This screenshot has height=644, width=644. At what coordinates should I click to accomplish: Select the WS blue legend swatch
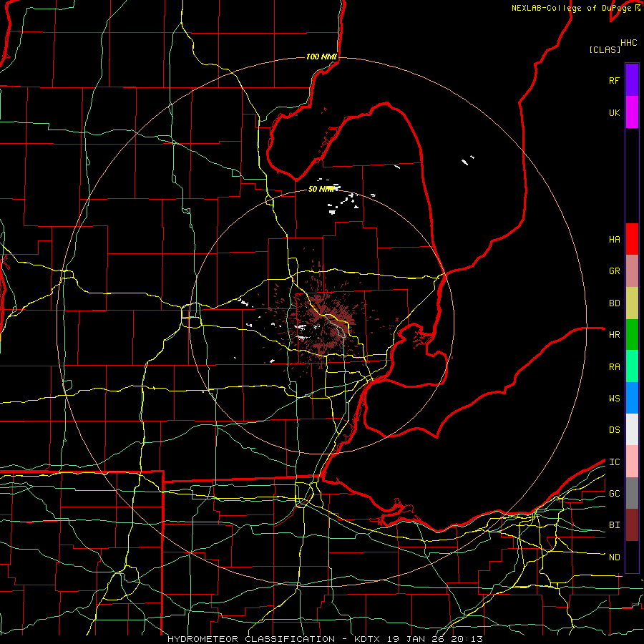(x=632, y=398)
